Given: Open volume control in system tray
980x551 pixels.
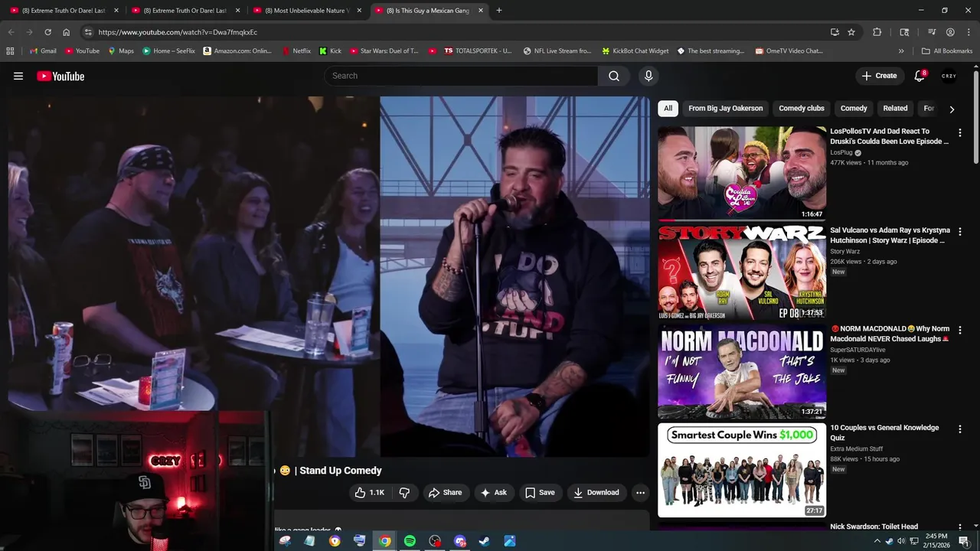Looking at the screenshot, I should (x=901, y=541).
